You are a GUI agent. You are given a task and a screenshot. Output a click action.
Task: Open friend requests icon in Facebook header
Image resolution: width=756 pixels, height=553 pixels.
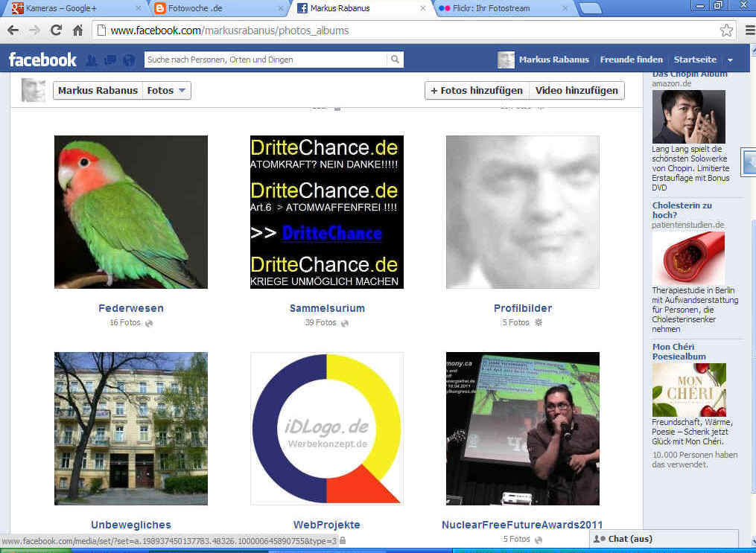coord(92,60)
